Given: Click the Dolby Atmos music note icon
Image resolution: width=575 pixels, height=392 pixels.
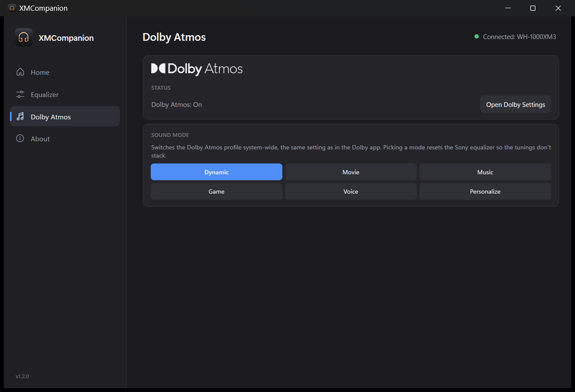Looking at the screenshot, I should click(20, 117).
